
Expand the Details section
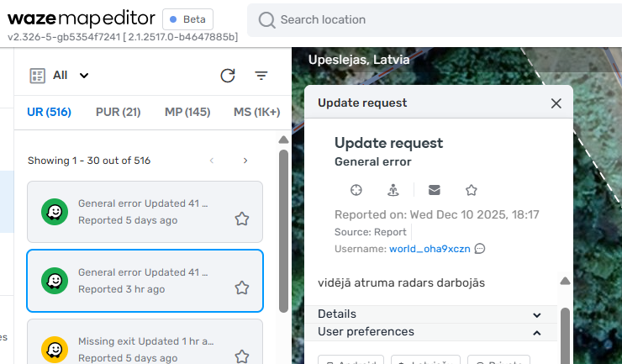[537, 314]
